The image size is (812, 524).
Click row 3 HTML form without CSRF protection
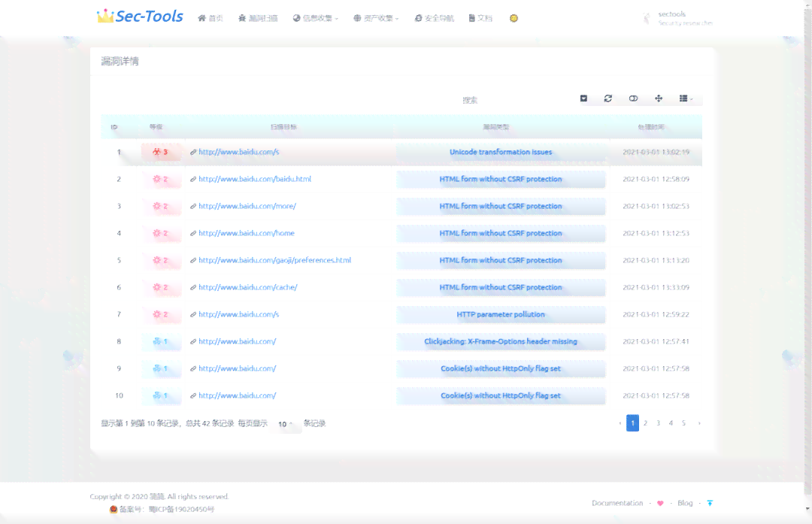pos(501,206)
